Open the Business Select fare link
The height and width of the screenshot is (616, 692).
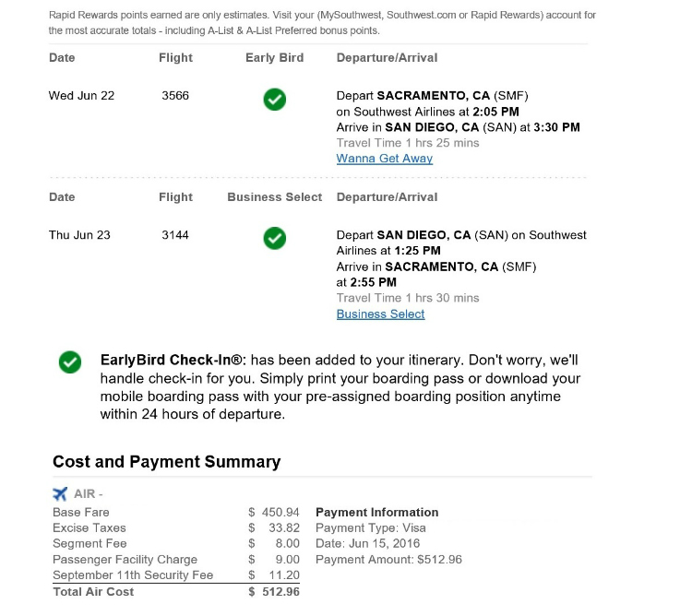(x=380, y=314)
